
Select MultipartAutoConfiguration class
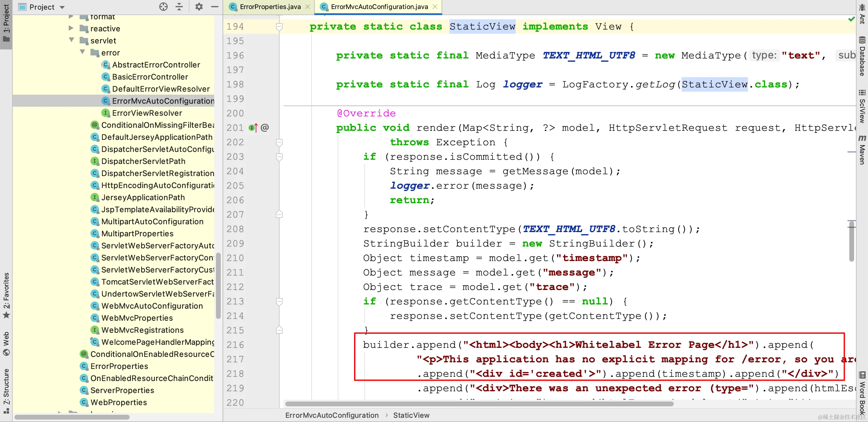tap(152, 222)
